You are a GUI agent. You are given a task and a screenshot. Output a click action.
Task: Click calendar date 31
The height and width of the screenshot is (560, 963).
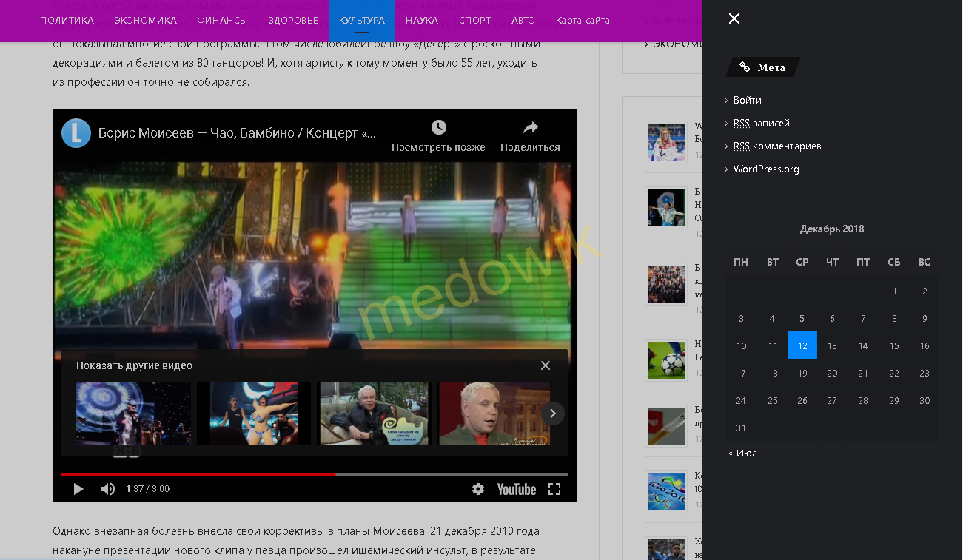pos(741,428)
